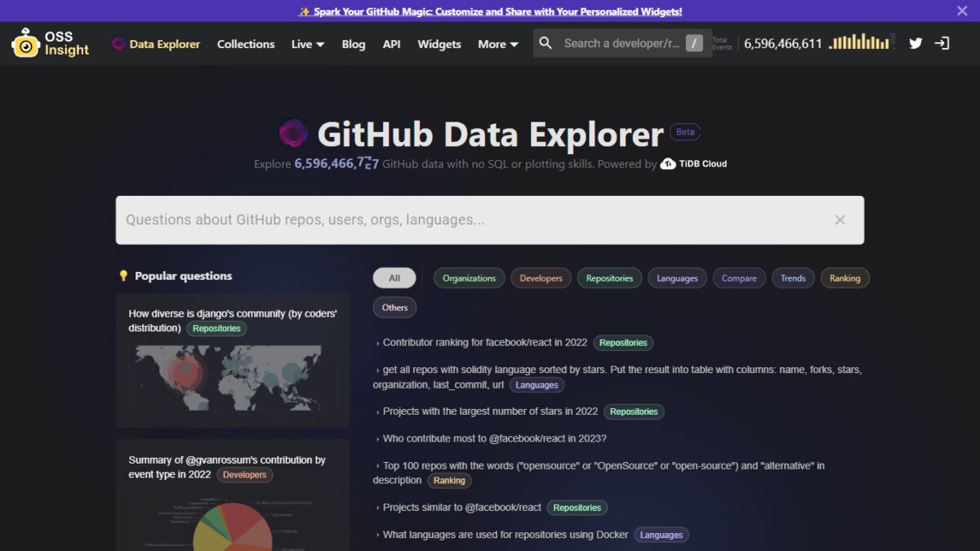Open django community diversity question
Image resolution: width=980 pixels, height=551 pixels.
pyautogui.click(x=233, y=321)
